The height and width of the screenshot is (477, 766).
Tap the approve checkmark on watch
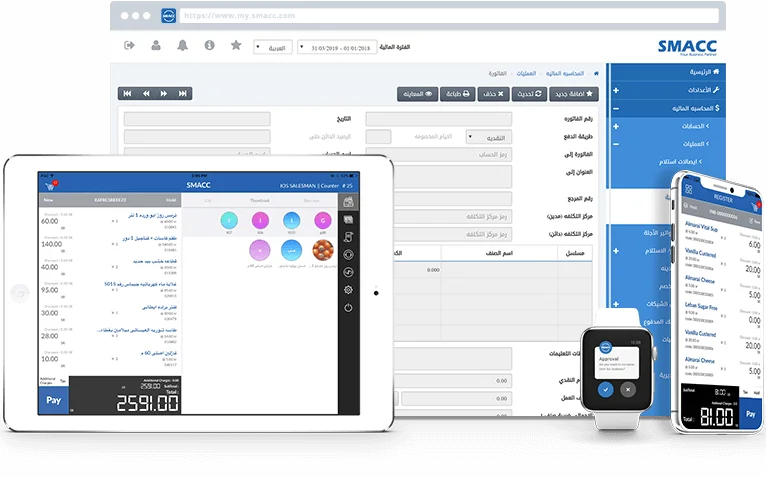click(606, 390)
